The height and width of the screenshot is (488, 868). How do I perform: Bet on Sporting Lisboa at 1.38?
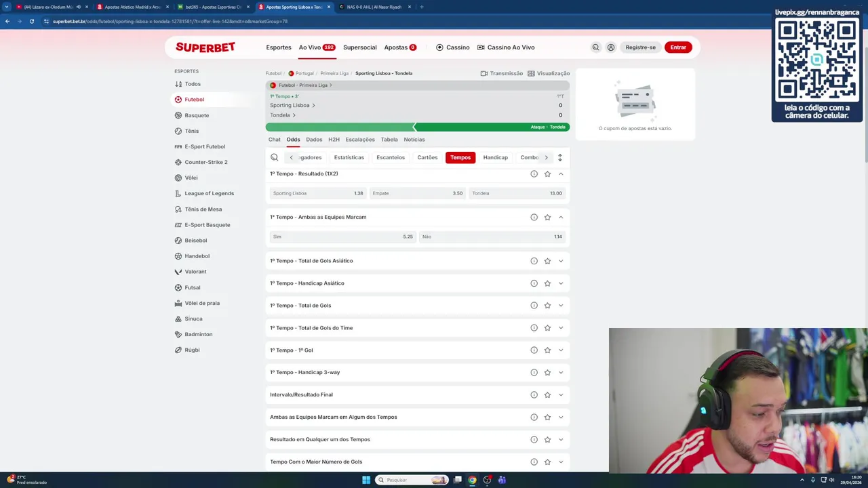(318, 193)
